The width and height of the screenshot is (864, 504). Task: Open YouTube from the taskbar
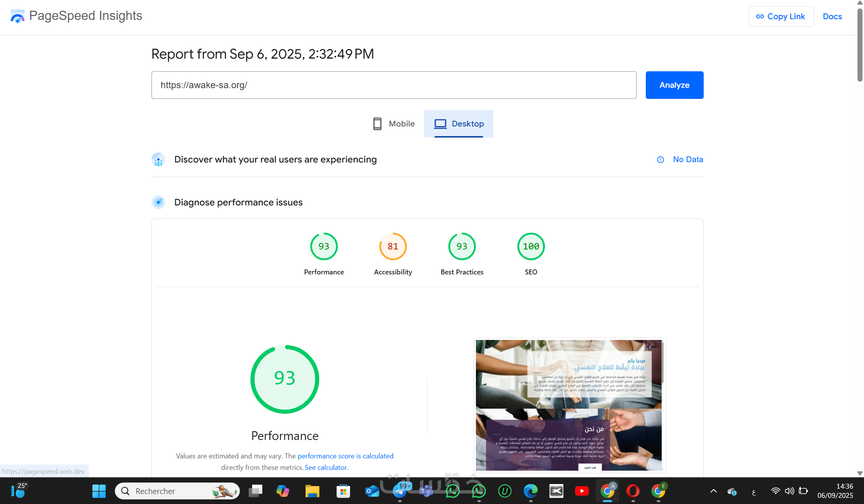click(x=582, y=491)
